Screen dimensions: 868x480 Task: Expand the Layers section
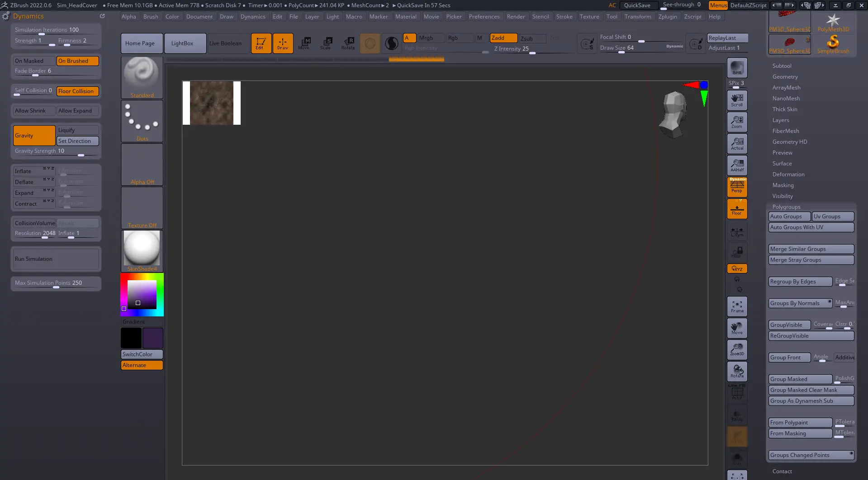tap(781, 120)
